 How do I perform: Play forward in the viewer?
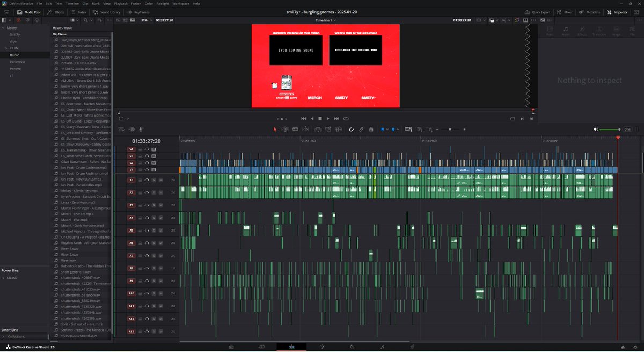point(328,118)
